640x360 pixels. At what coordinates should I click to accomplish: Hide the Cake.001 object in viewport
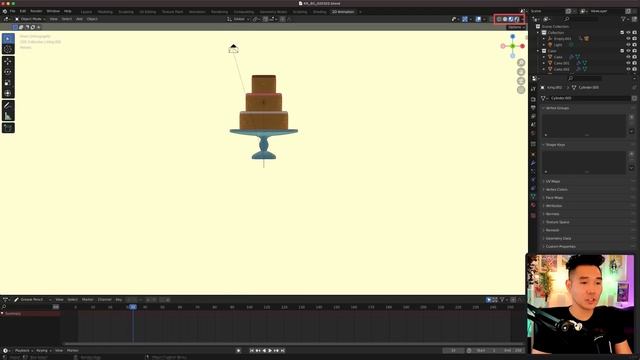[x=629, y=63]
